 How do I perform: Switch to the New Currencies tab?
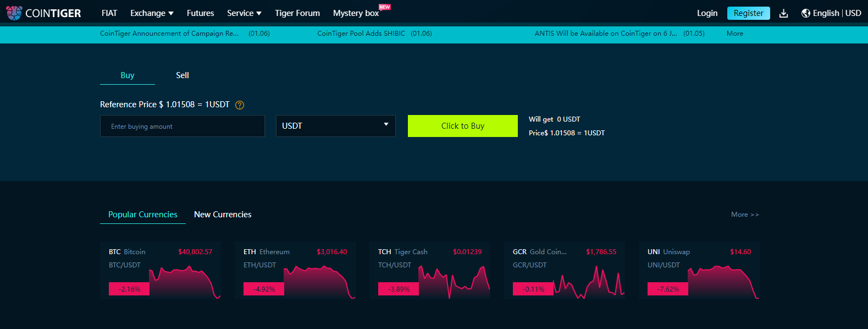pos(223,215)
